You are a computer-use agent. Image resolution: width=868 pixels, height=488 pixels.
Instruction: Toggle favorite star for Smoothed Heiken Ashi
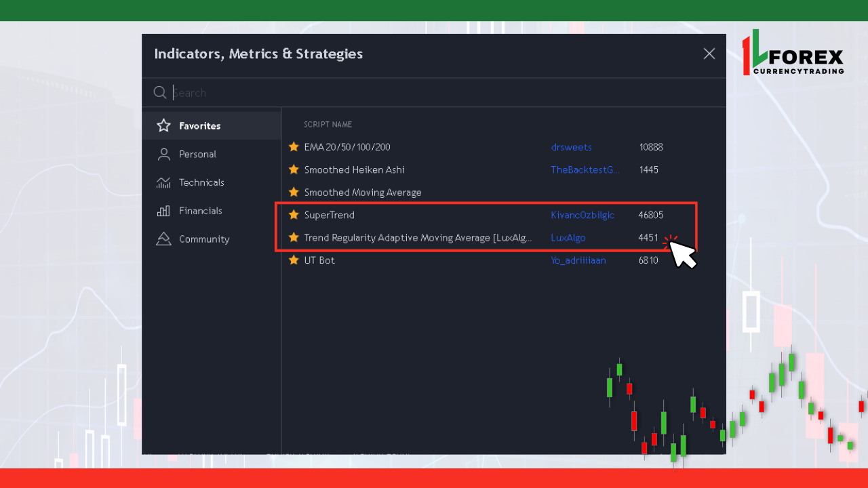point(294,169)
